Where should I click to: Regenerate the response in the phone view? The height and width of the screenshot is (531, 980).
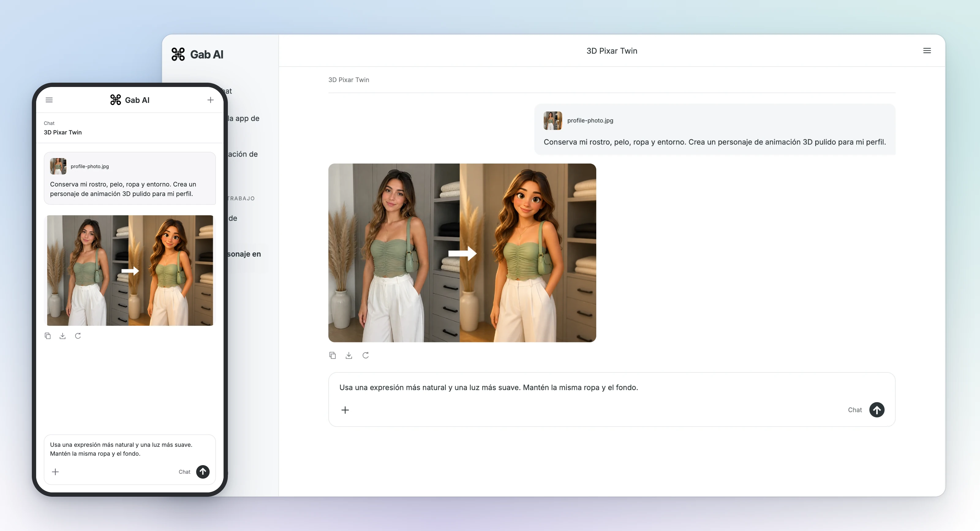[x=78, y=336]
